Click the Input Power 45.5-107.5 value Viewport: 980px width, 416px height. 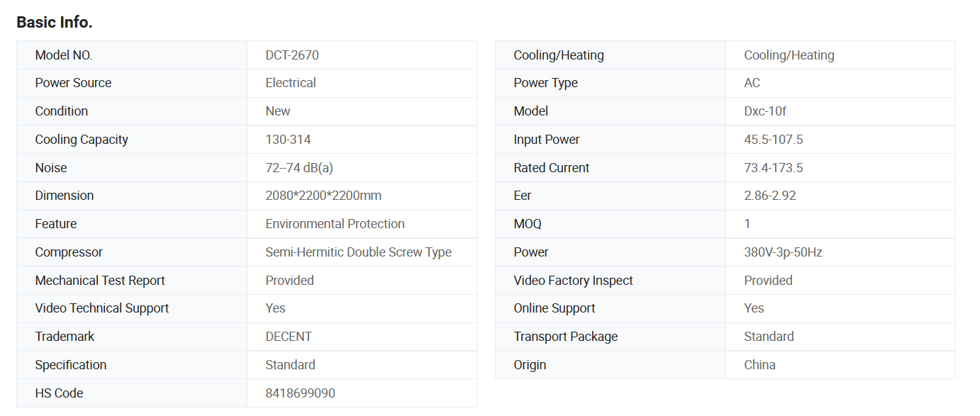tap(774, 140)
